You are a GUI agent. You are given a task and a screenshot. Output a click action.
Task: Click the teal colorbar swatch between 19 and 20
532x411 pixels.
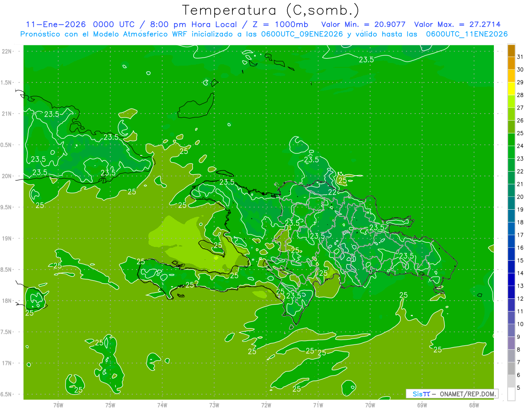click(511, 204)
